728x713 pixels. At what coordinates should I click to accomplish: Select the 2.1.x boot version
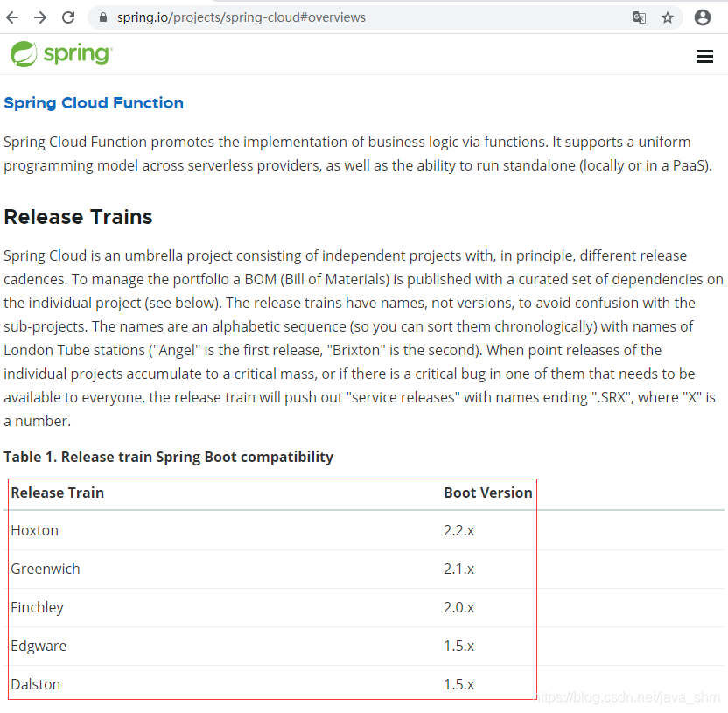(x=458, y=569)
